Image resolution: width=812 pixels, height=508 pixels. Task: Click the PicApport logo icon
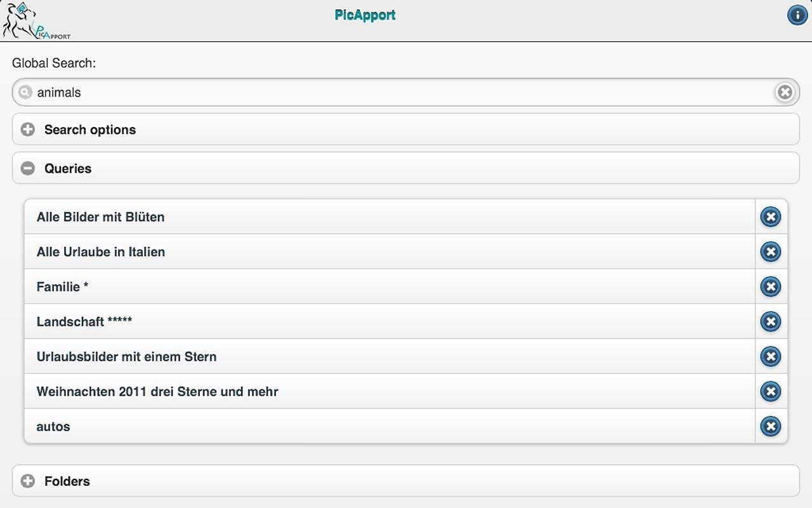(x=36, y=21)
